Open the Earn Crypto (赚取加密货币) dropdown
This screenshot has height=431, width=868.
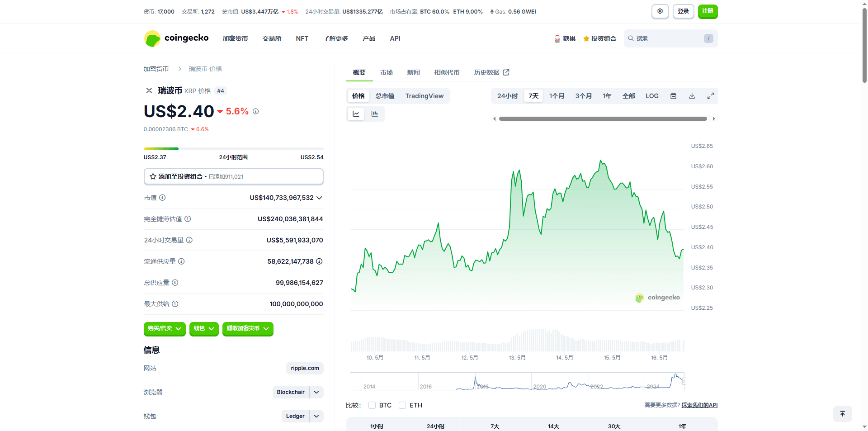coord(248,329)
